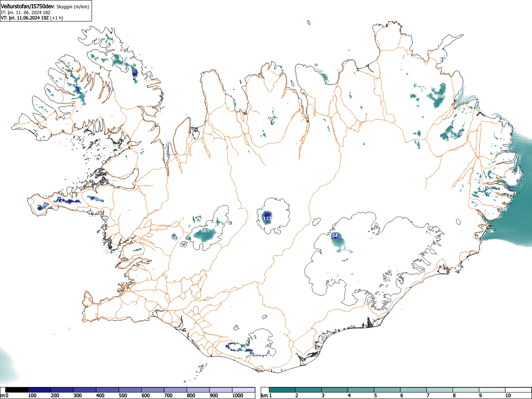The width and height of the screenshot is (532, 399).
Task: Select the 2–3 km legend swatch
Action: [309, 390]
